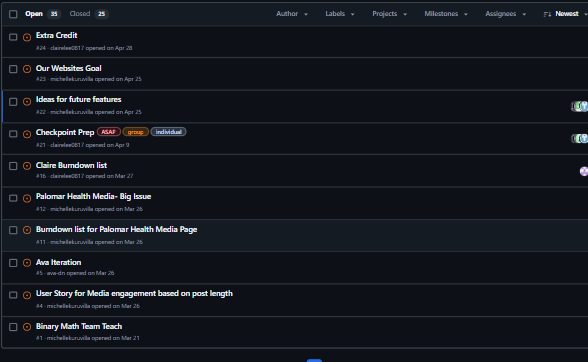Open the Our Websites Goal issue
This screenshot has width=588, height=362.
69,68
